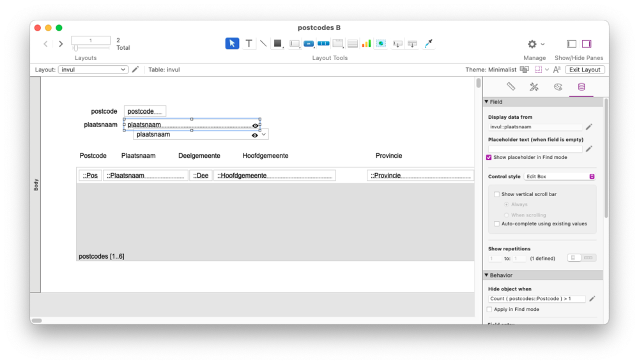
Task: Click the Exit Layout button
Action: [585, 70]
